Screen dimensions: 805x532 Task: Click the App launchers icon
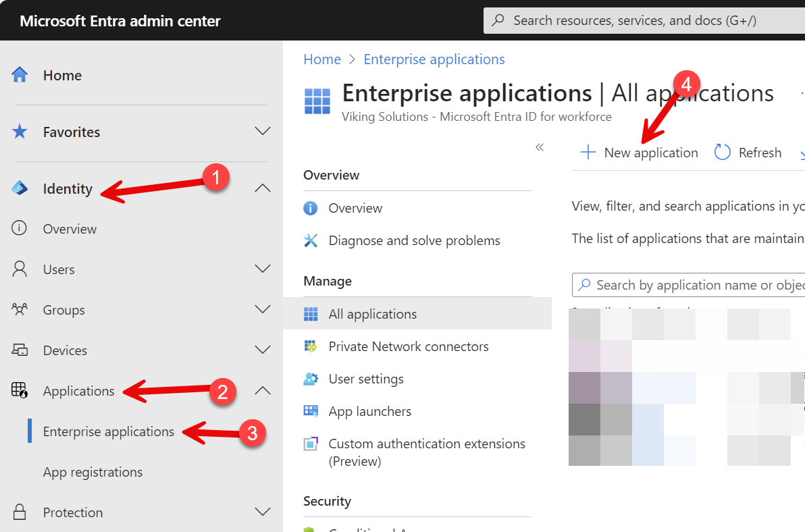(x=311, y=410)
